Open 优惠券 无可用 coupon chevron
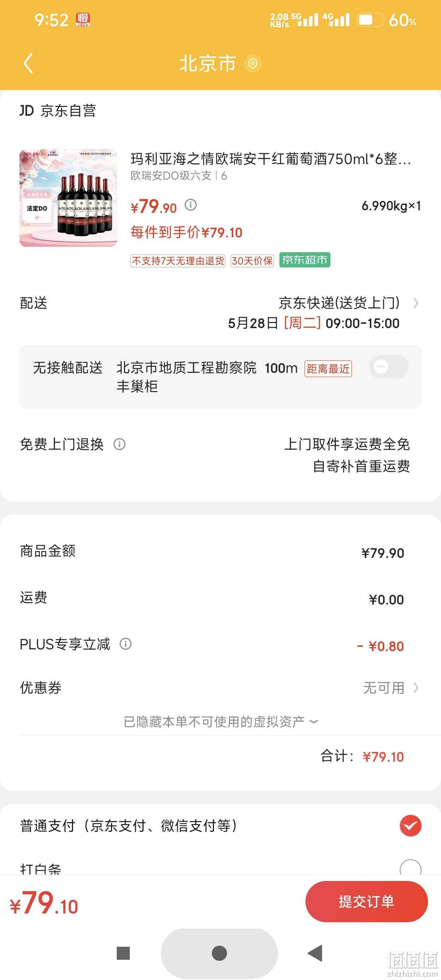Viewport: 441px width, 980px height. (x=416, y=688)
